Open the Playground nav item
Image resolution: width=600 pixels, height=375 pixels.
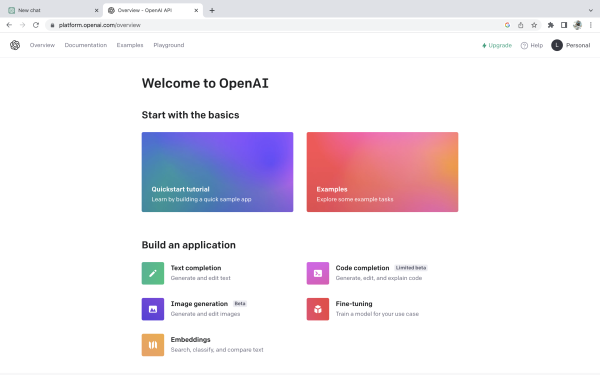(x=169, y=45)
